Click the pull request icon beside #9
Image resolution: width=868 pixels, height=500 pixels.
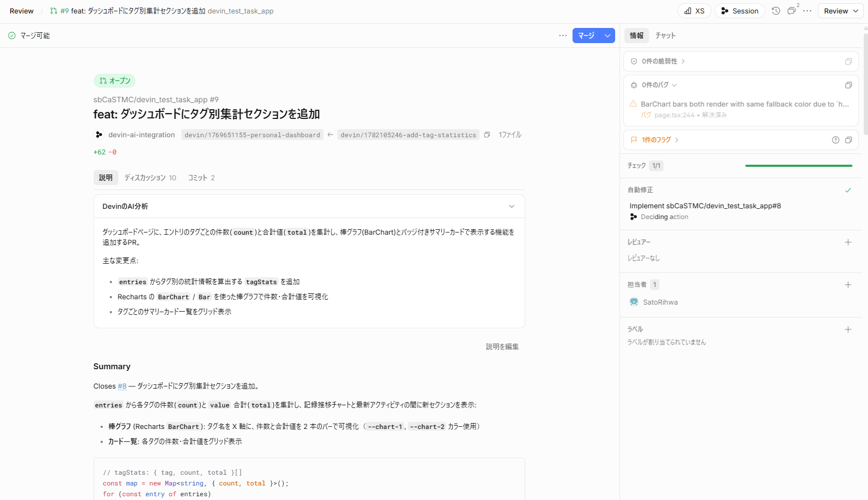(54, 11)
